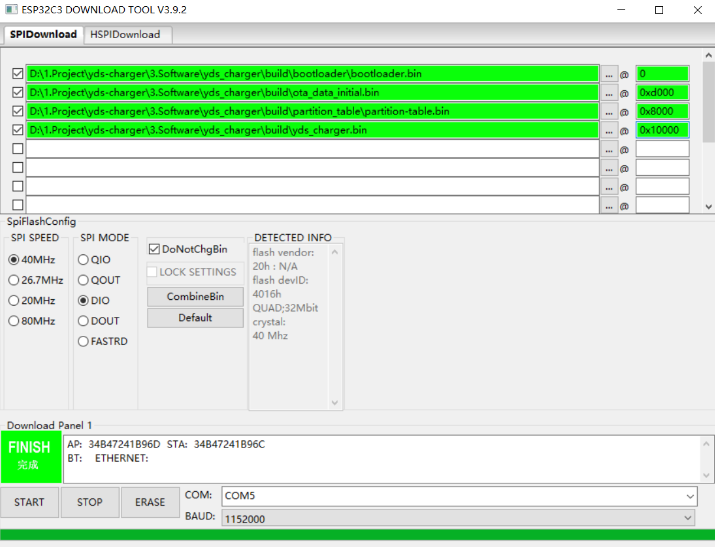Viewport: 715px width, 547px height.
Task: Uncheck the bootloader.bin file checkbox
Action: (x=18, y=73)
